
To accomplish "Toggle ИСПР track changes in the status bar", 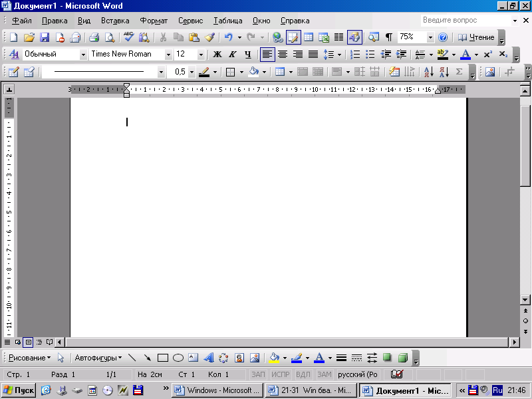I will [x=280, y=374].
